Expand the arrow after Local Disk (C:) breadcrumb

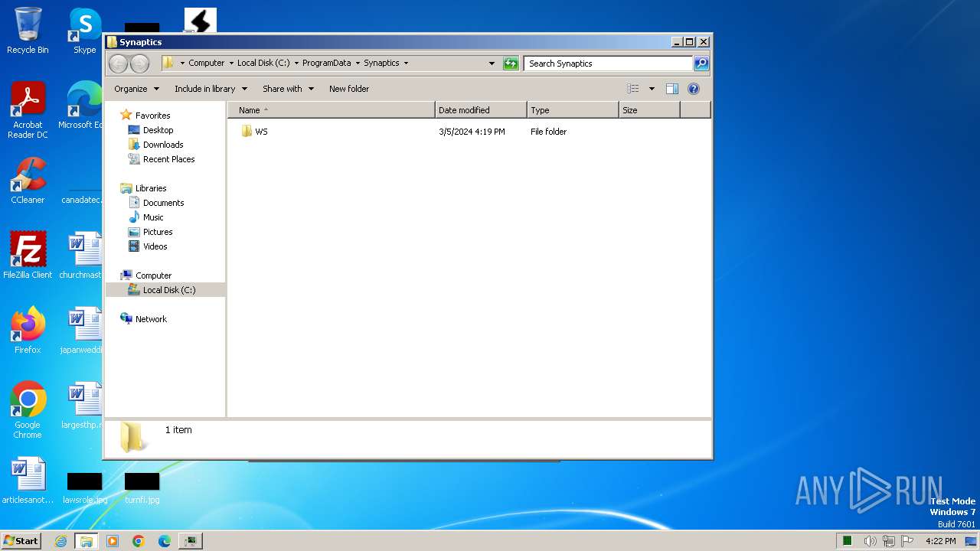pyautogui.click(x=296, y=64)
